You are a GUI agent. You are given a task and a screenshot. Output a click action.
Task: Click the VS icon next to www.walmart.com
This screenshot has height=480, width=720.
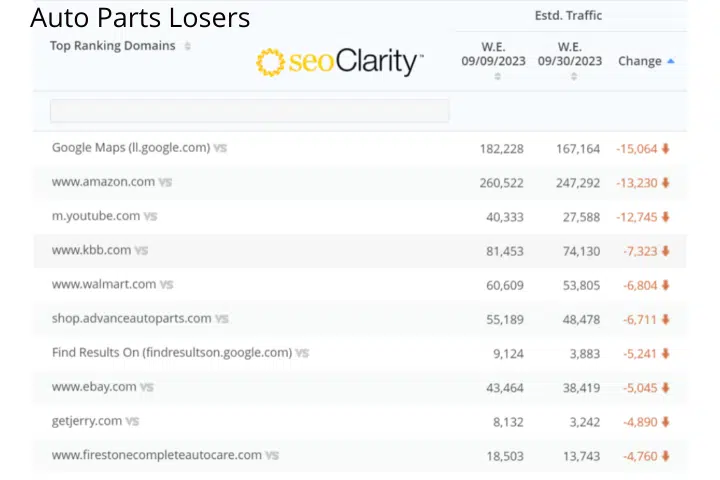(x=167, y=285)
